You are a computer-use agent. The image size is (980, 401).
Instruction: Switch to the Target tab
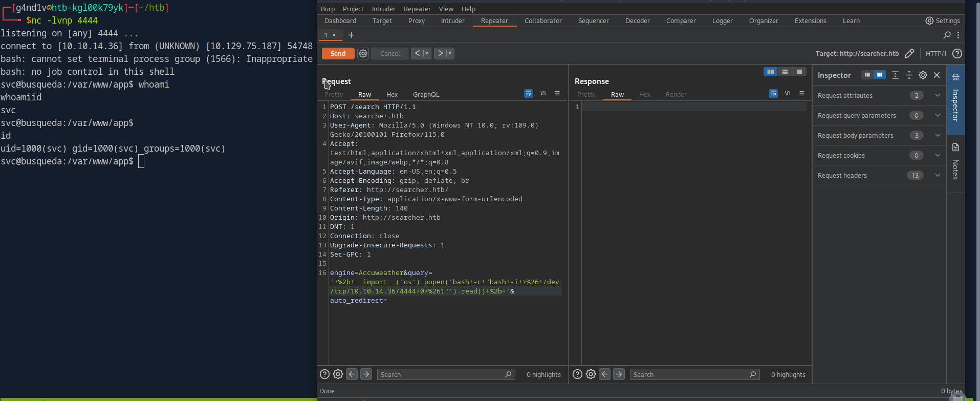point(382,21)
